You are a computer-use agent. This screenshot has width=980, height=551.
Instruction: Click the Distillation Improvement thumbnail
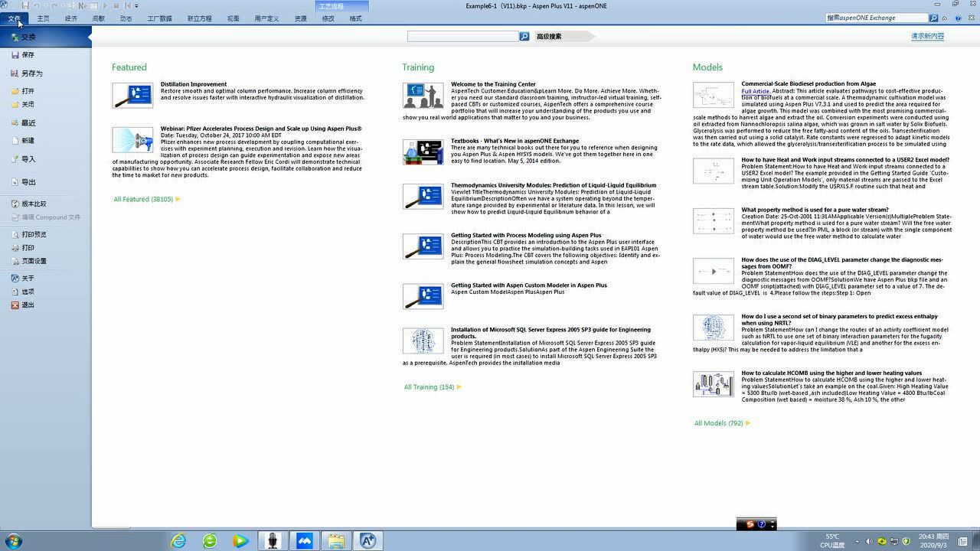(x=132, y=96)
